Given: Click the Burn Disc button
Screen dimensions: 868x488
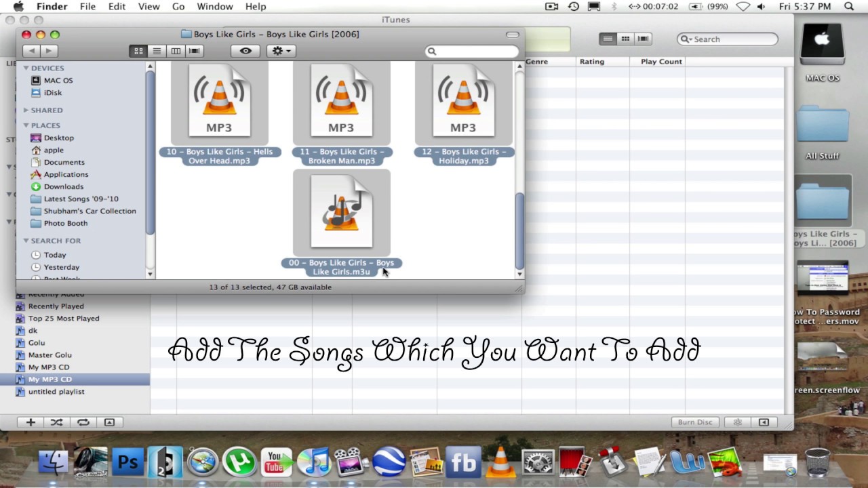Looking at the screenshot, I should click(695, 422).
